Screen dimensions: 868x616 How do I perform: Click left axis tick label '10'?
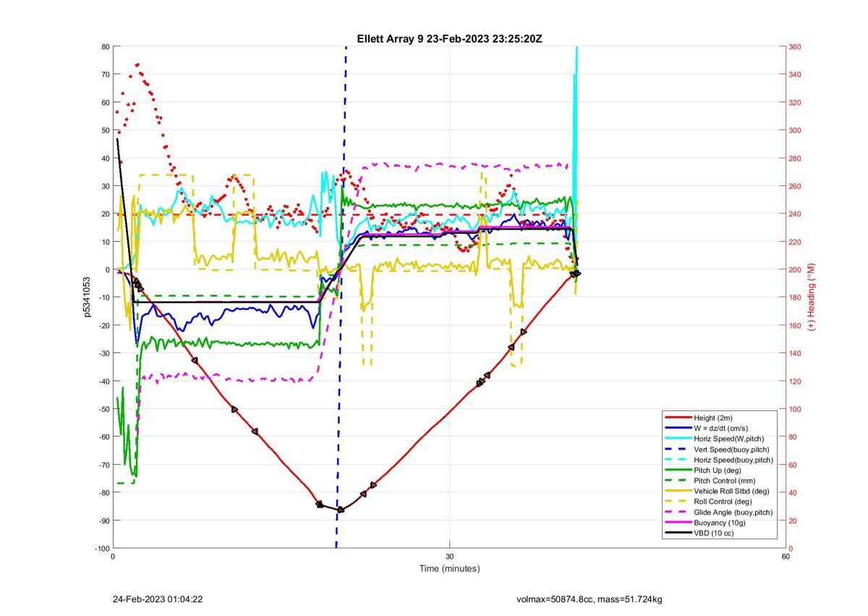pyautogui.click(x=106, y=242)
